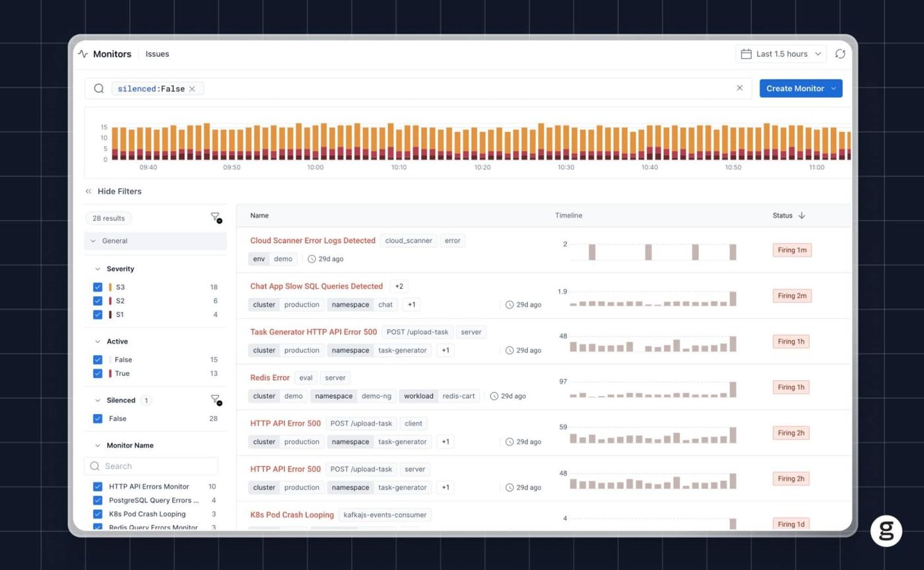Viewport: 924px width, 570px height.
Task: Collapse the Severity filter section
Action: [98, 269]
